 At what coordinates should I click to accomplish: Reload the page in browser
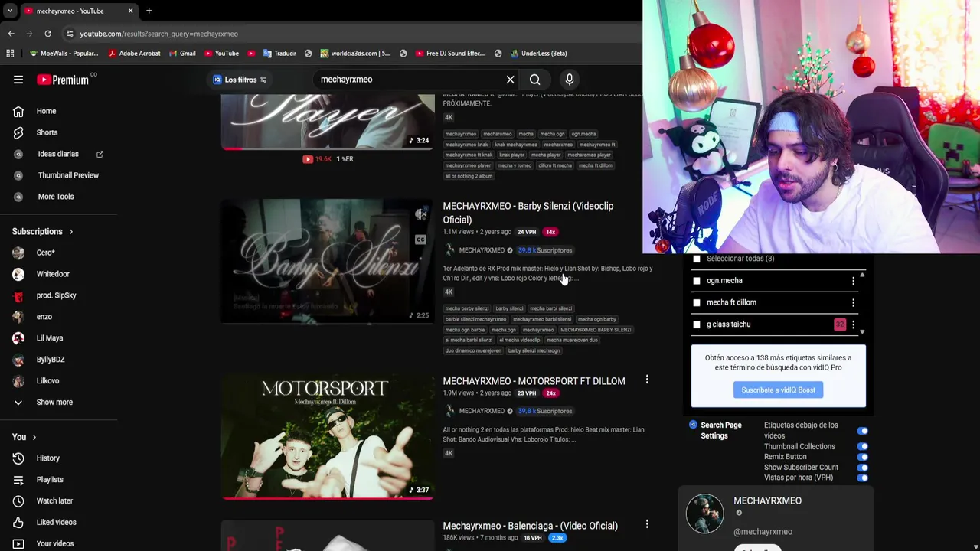click(47, 34)
